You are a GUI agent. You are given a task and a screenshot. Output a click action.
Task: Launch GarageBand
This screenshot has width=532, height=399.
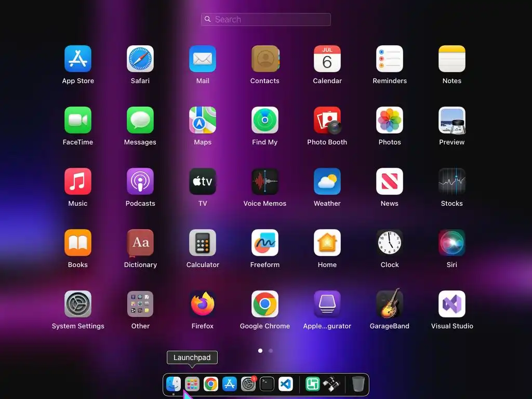pos(390,303)
